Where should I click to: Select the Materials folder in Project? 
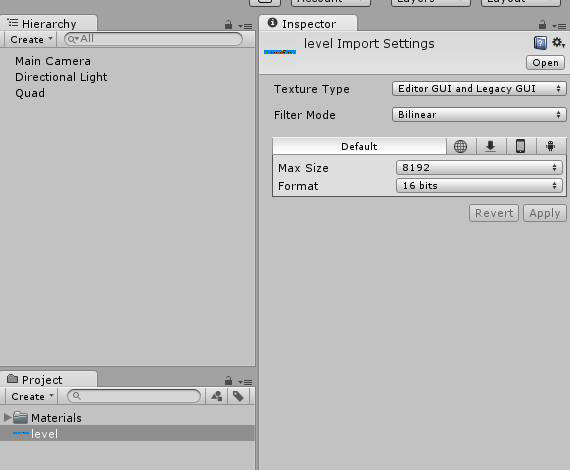56,418
